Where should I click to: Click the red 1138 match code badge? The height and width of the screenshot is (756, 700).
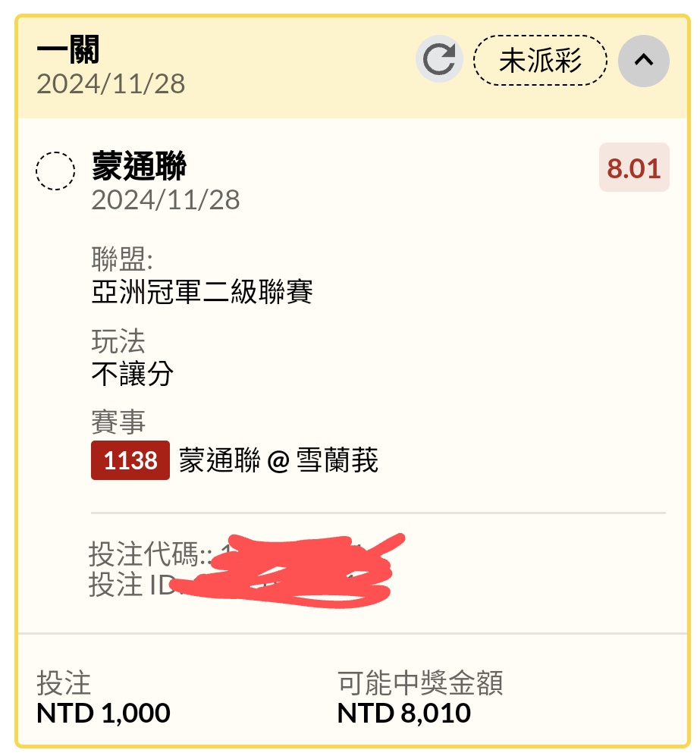click(130, 460)
